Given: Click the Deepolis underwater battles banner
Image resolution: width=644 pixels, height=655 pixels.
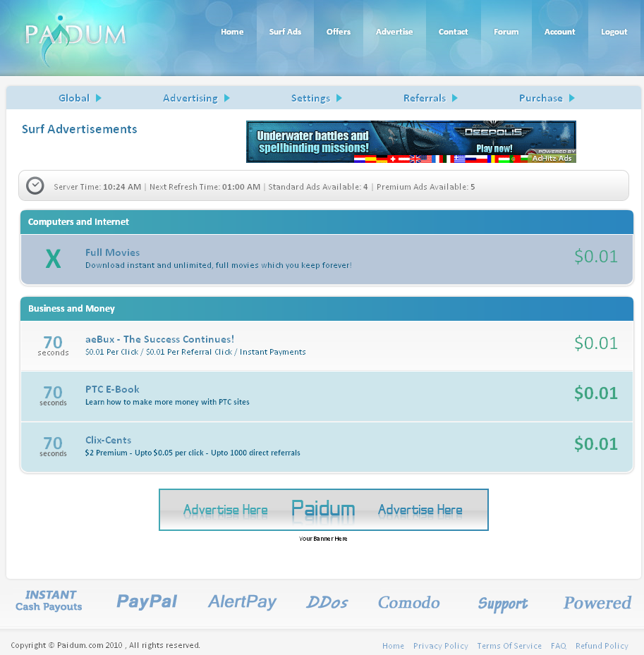Looking at the screenshot, I should [x=411, y=142].
